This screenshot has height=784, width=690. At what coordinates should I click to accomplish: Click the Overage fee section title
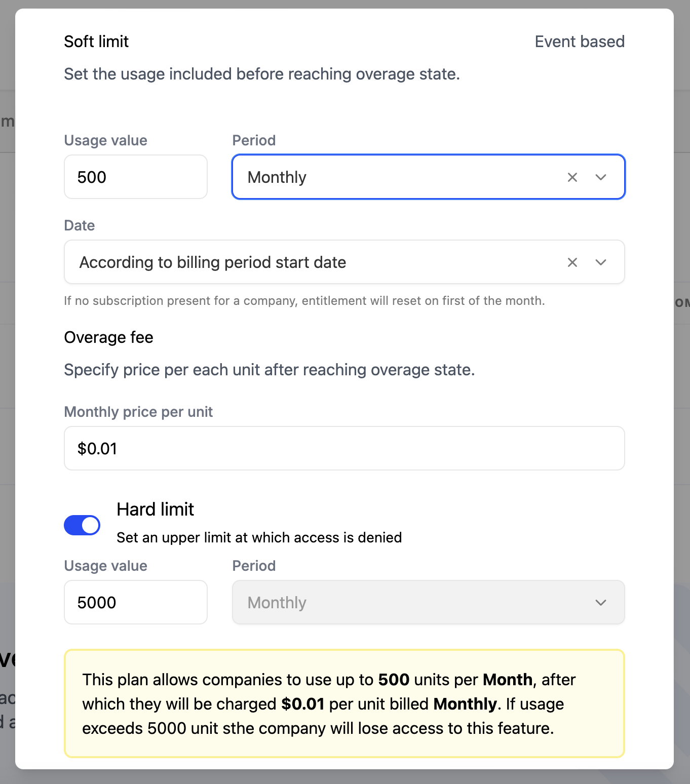click(108, 337)
